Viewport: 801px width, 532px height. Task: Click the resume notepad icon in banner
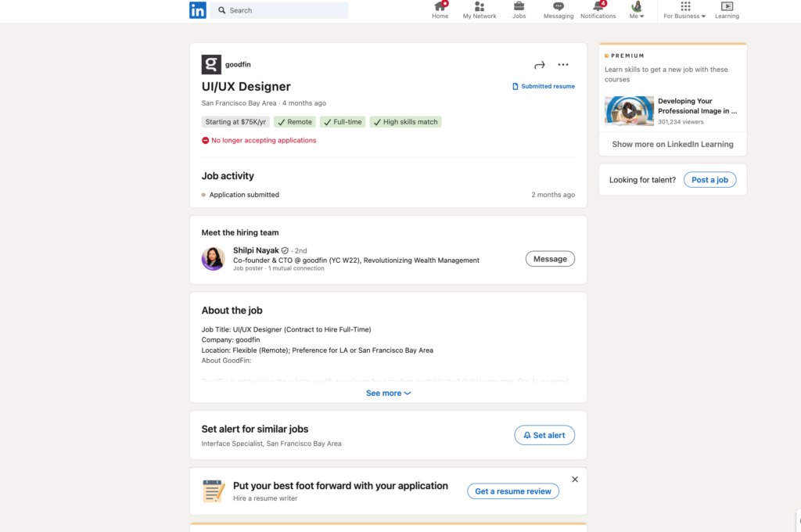coord(214,491)
